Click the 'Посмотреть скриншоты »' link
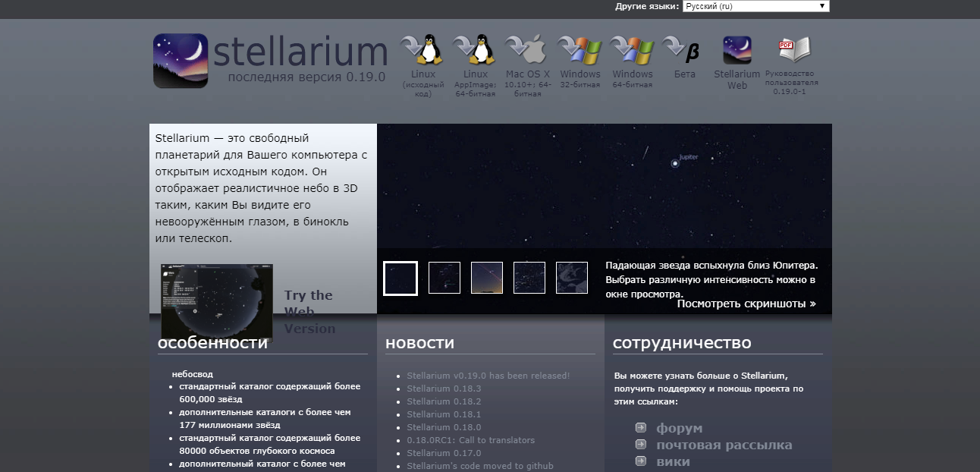This screenshot has width=980, height=472. (746, 304)
